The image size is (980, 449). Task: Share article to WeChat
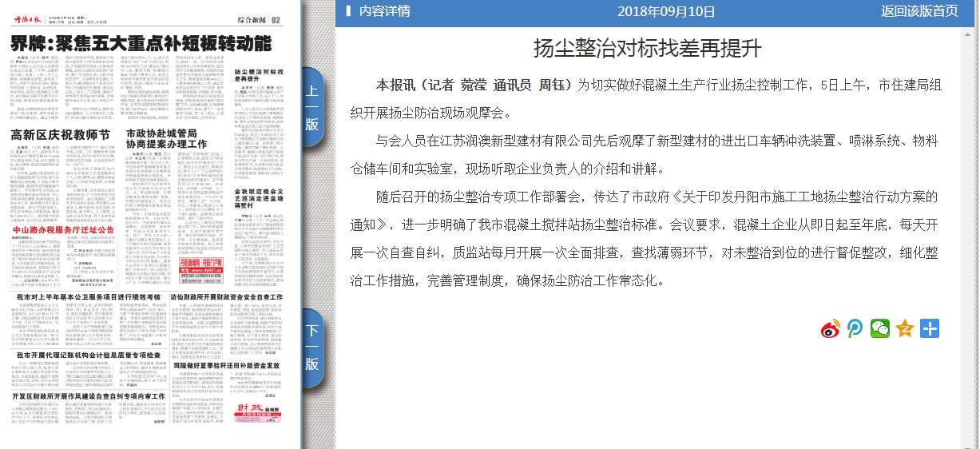pos(879,328)
